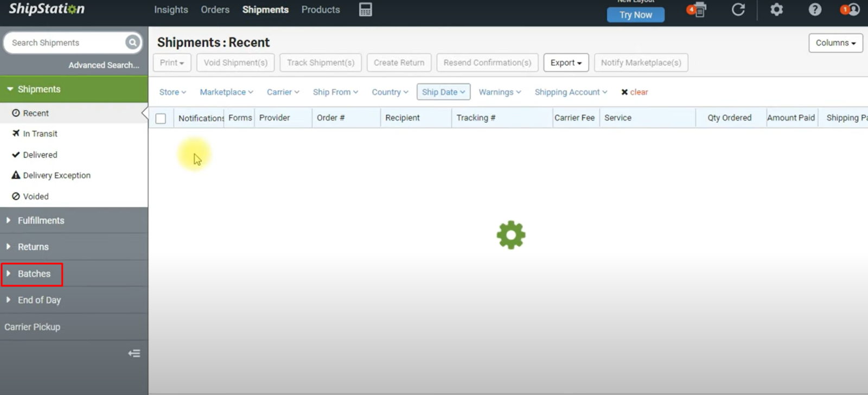868x395 pixels.
Task: Open the Country filter dropdown
Action: tap(390, 92)
